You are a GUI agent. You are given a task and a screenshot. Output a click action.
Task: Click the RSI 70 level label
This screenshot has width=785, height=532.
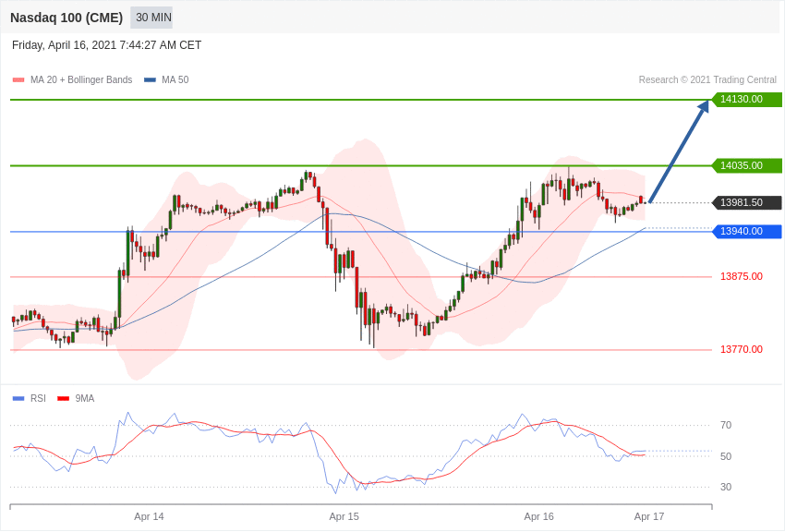click(726, 426)
